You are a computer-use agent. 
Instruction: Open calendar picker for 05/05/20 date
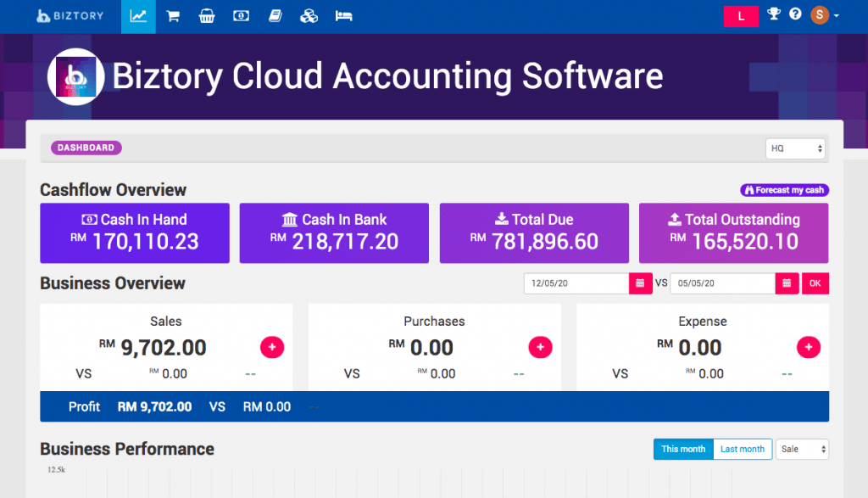point(787,283)
